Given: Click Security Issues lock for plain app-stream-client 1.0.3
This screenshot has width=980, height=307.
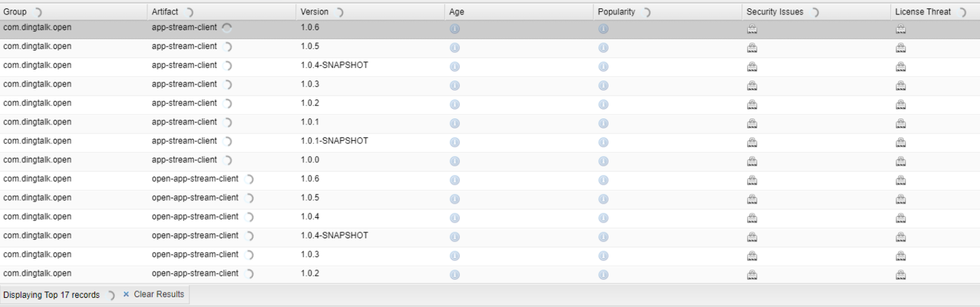Looking at the screenshot, I should (x=752, y=86).
